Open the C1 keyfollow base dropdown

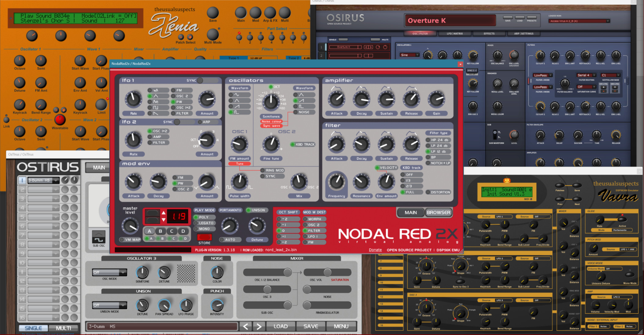click(610, 75)
